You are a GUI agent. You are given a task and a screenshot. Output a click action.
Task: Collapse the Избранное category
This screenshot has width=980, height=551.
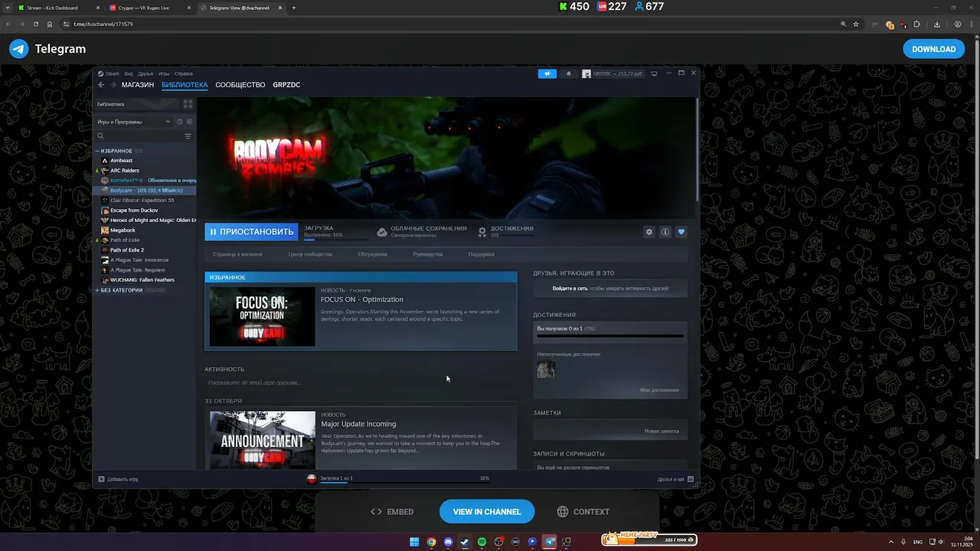97,151
